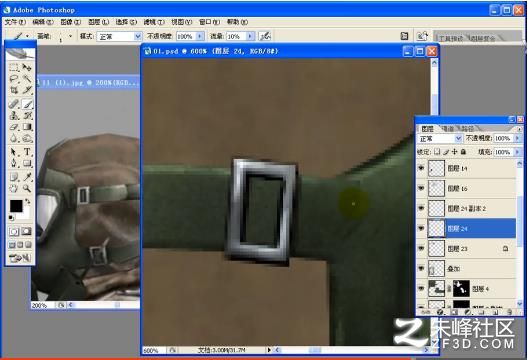Open layer opacity 不透明度 slider arrow in panel

click(518, 138)
